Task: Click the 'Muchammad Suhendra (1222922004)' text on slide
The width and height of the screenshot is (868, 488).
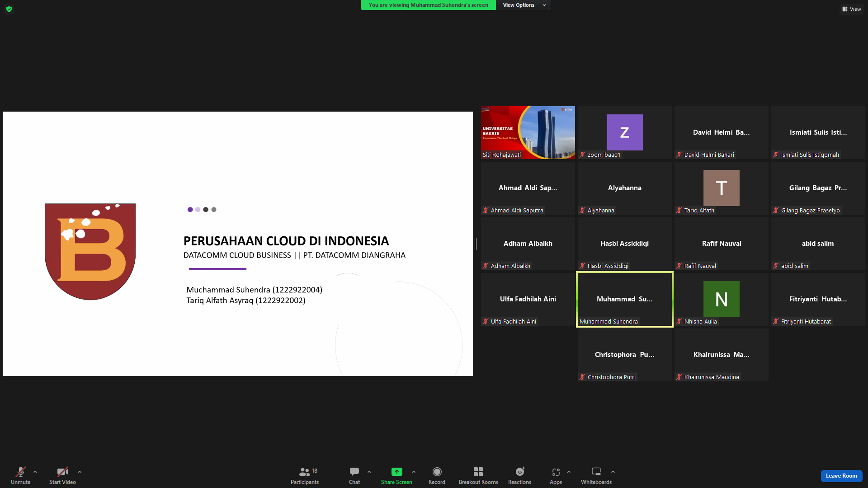Action: coord(255,290)
